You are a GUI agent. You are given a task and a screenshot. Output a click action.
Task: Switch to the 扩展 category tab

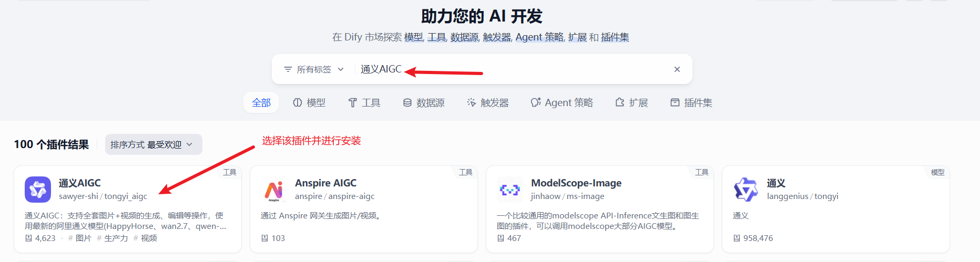pos(632,103)
